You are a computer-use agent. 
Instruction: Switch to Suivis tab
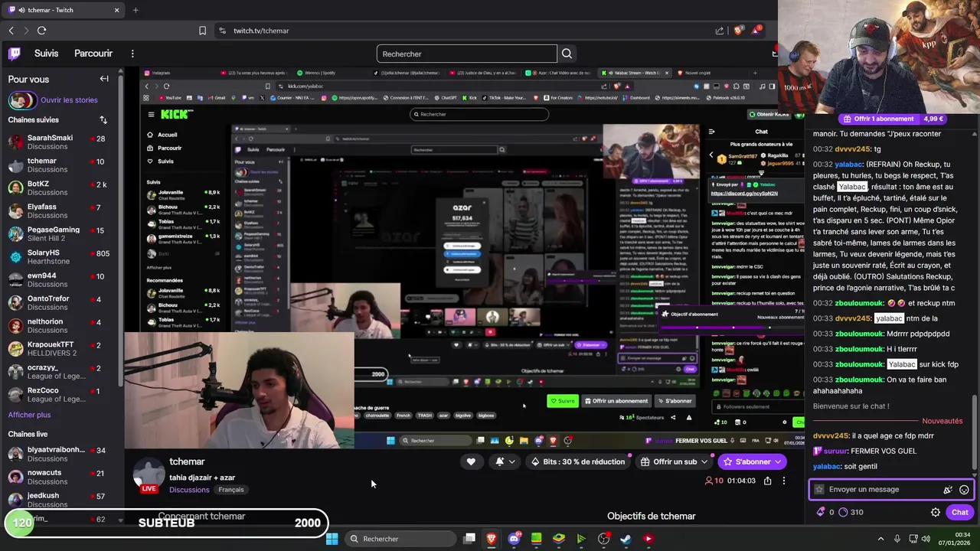tap(46, 54)
